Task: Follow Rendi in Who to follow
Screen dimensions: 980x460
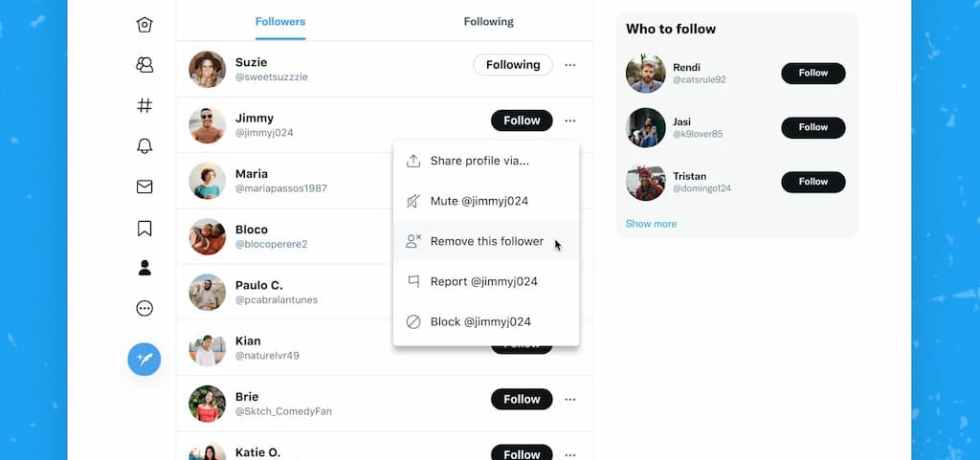Action: point(812,73)
